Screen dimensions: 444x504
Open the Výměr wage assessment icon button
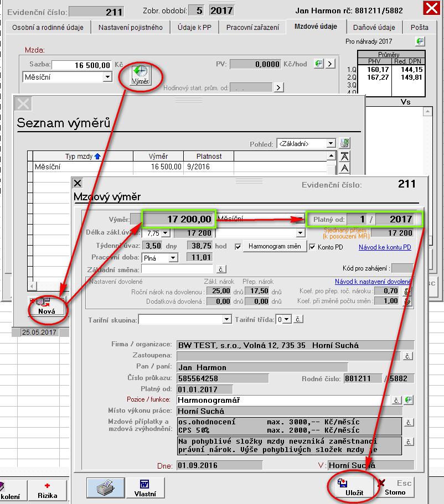tap(141, 75)
